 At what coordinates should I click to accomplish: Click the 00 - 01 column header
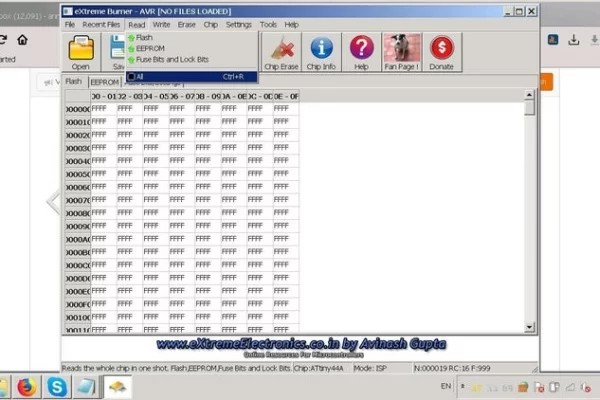(x=104, y=96)
